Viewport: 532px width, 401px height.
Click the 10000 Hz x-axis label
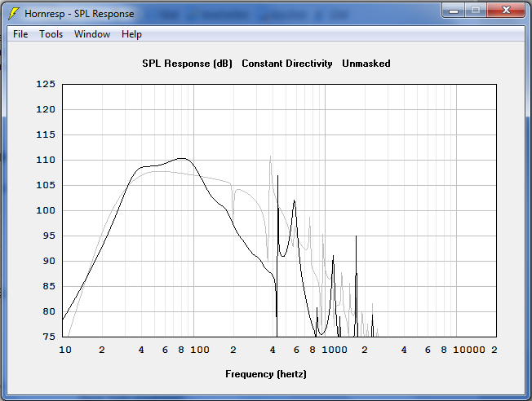(x=469, y=350)
